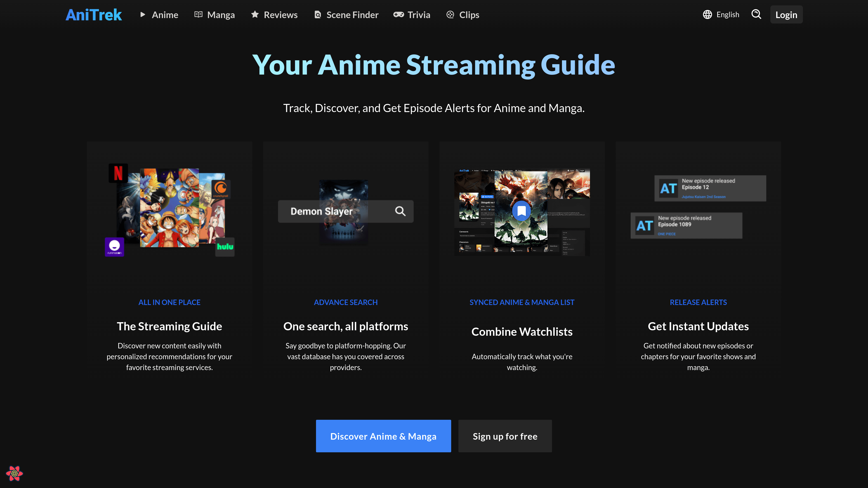Click the bookmark icon on the watchlist card
This screenshot has height=488, width=868.
[522, 211]
